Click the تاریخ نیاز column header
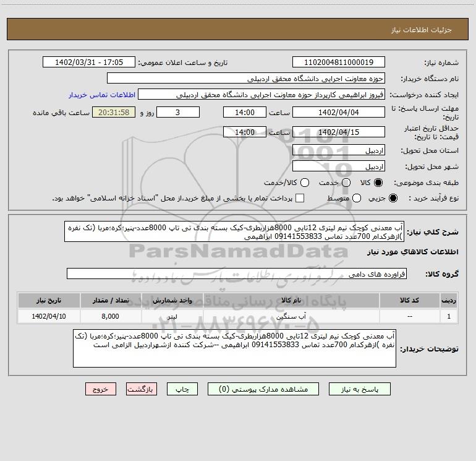 (49, 301)
